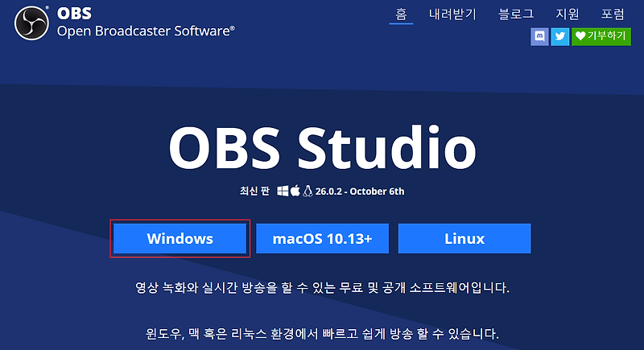
Task: Click the sentence starting 영상 녹화와 실시간
Action: pos(323,287)
